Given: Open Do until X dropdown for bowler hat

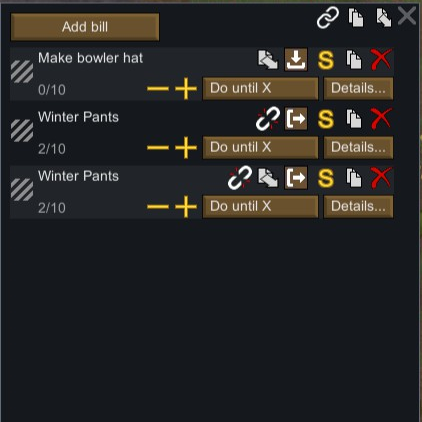Looking at the screenshot, I should [x=260, y=88].
